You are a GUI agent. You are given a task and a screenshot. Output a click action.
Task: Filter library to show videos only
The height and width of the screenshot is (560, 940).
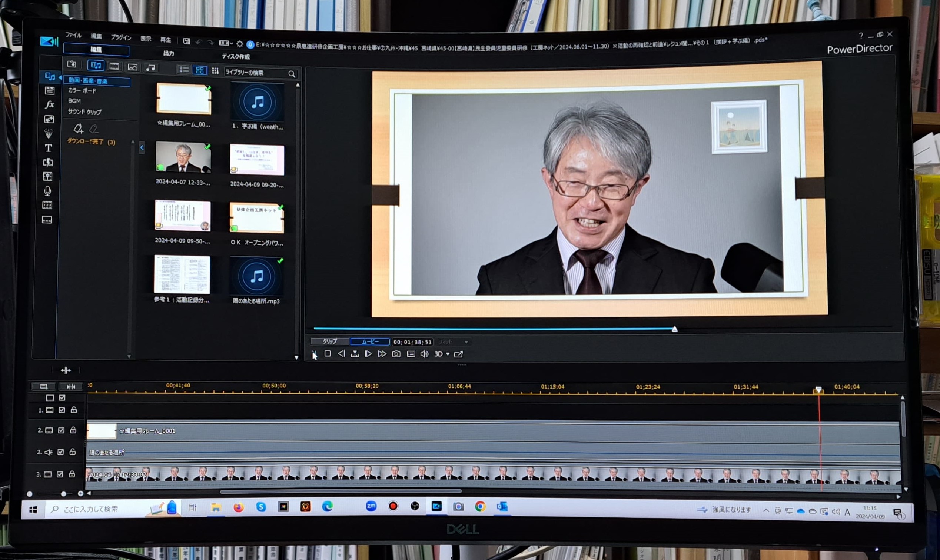pyautogui.click(x=114, y=66)
